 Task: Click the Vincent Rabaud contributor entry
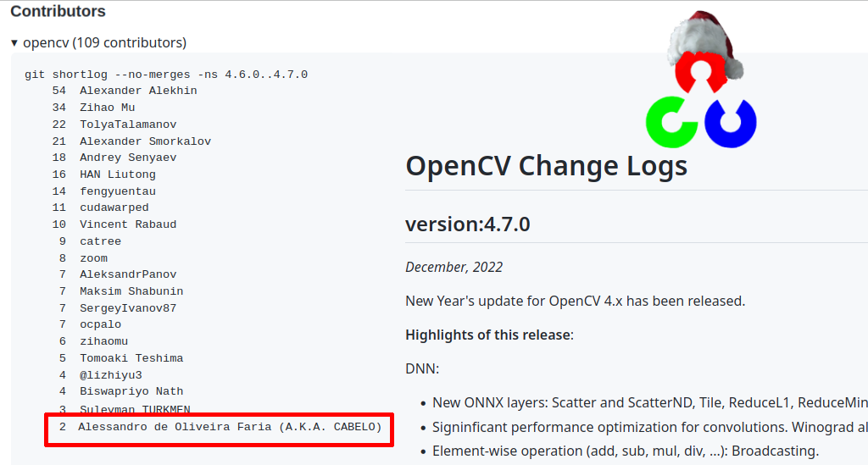point(128,224)
